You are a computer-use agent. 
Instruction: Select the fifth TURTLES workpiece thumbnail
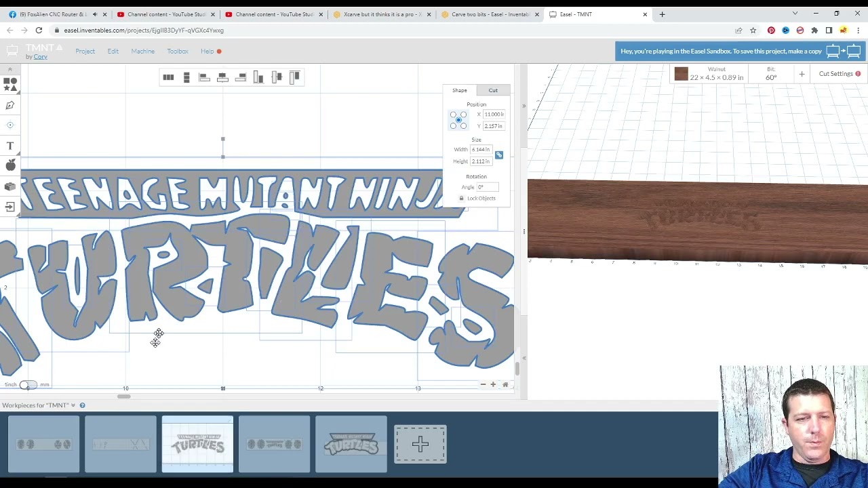(351, 444)
